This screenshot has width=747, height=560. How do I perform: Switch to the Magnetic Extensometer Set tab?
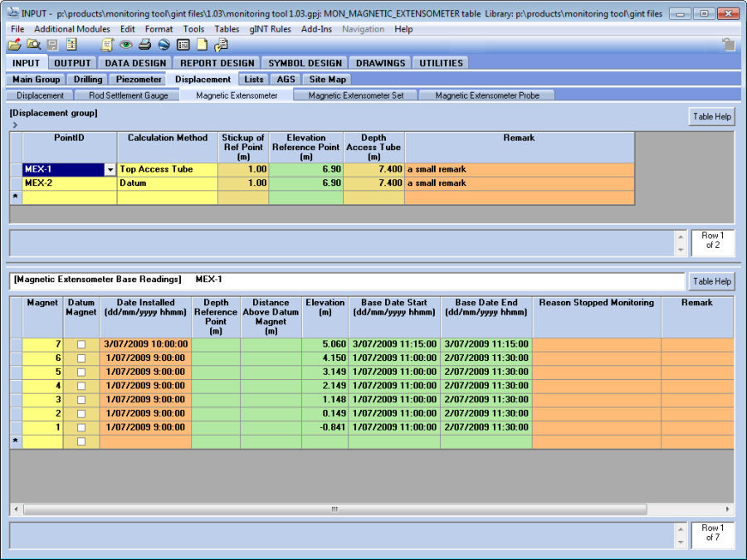355,95
